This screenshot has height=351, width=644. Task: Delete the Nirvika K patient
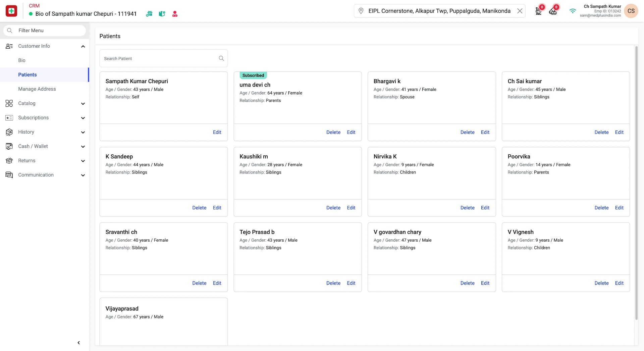click(x=467, y=208)
